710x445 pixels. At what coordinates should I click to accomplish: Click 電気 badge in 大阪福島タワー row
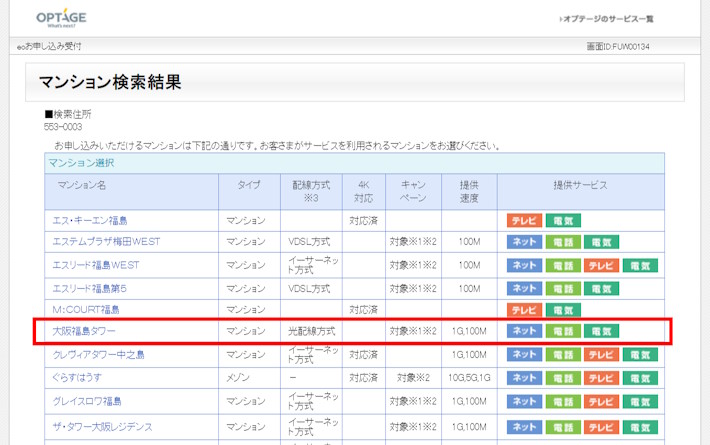tap(601, 331)
